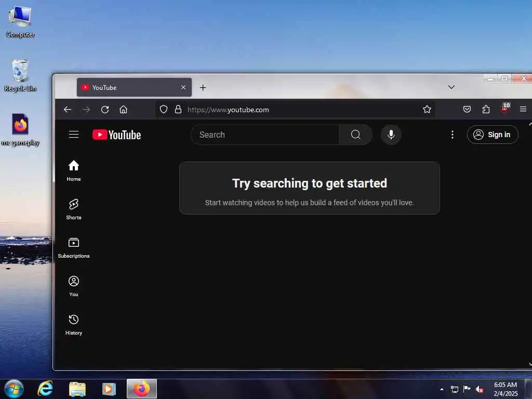Open the You section in sidebar
The width and height of the screenshot is (532, 399).
tap(74, 286)
